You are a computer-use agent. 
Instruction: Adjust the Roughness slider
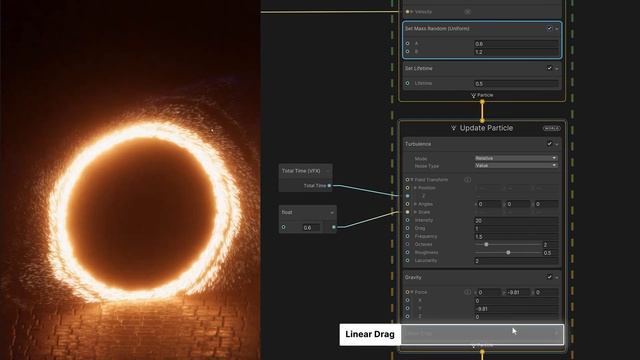click(x=508, y=253)
